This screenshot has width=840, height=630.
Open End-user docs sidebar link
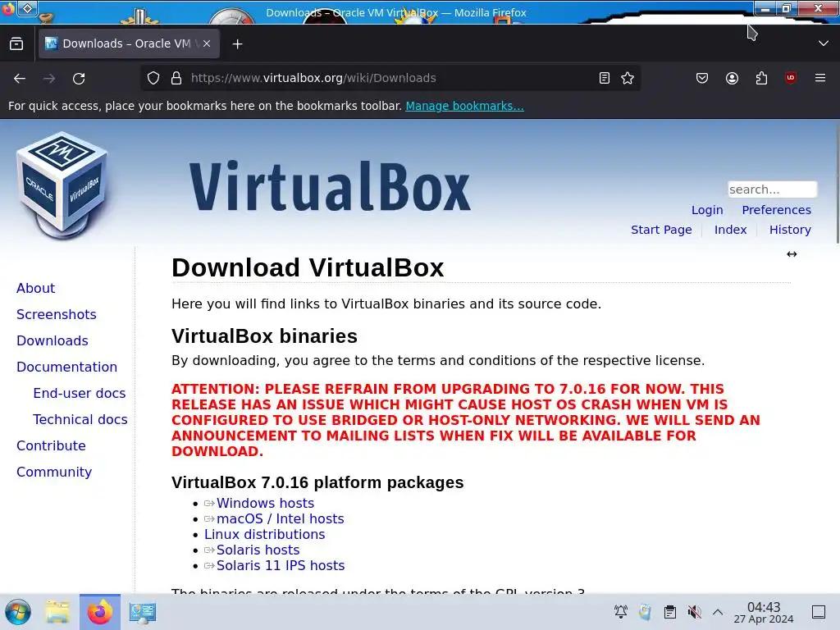[80, 393]
